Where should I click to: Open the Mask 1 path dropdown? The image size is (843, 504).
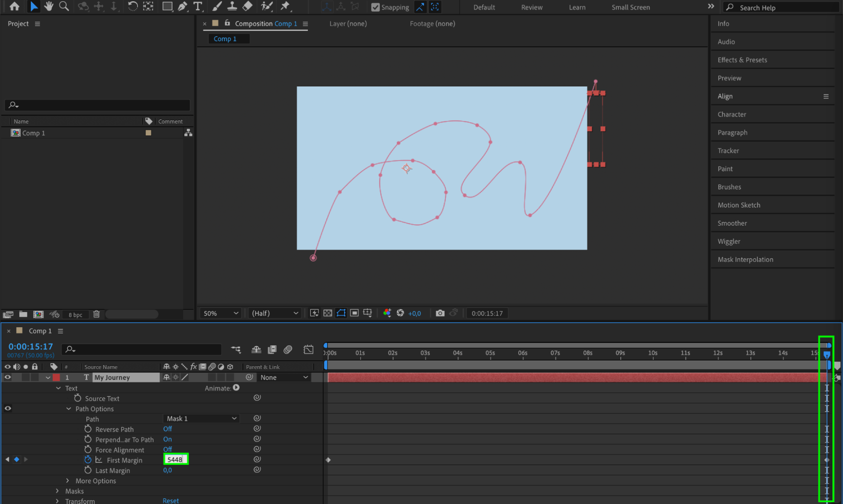point(201,418)
